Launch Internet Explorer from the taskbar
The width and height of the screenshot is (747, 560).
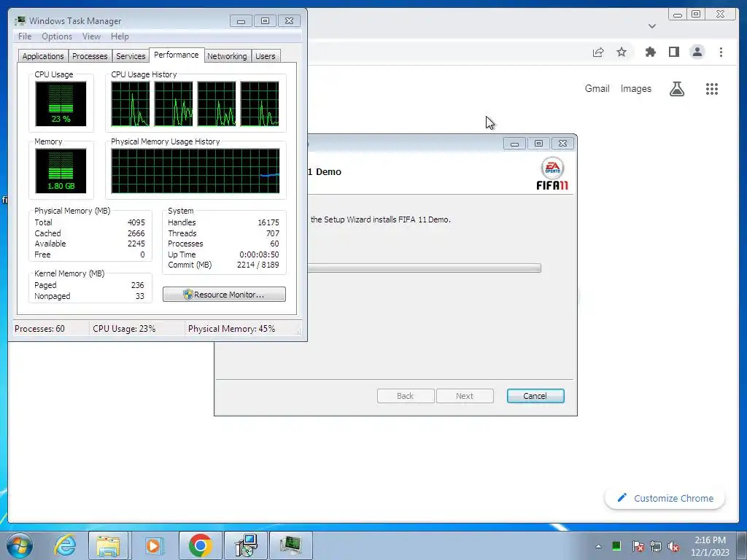pos(64,545)
